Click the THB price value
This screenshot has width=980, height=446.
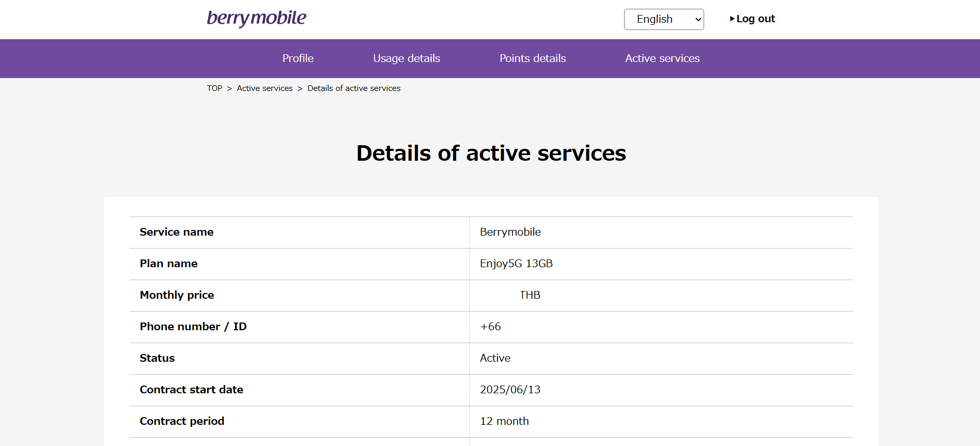point(530,295)
